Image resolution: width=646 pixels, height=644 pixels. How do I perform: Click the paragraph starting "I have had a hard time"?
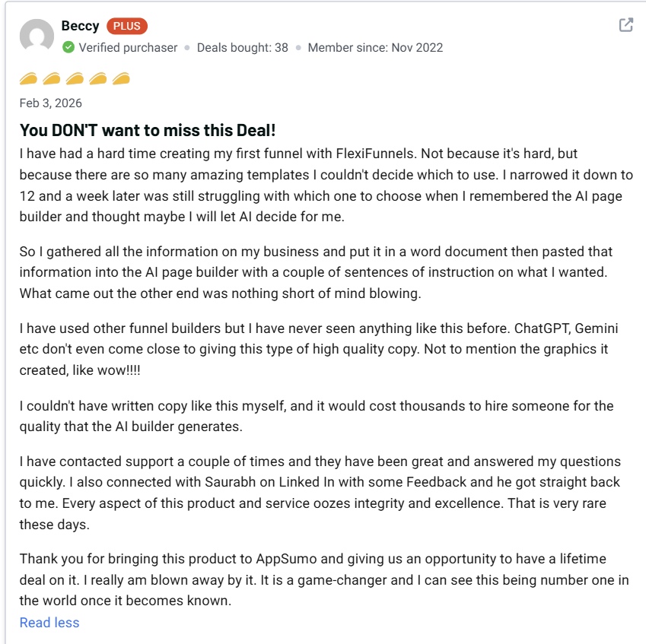[x=326, y=185]
